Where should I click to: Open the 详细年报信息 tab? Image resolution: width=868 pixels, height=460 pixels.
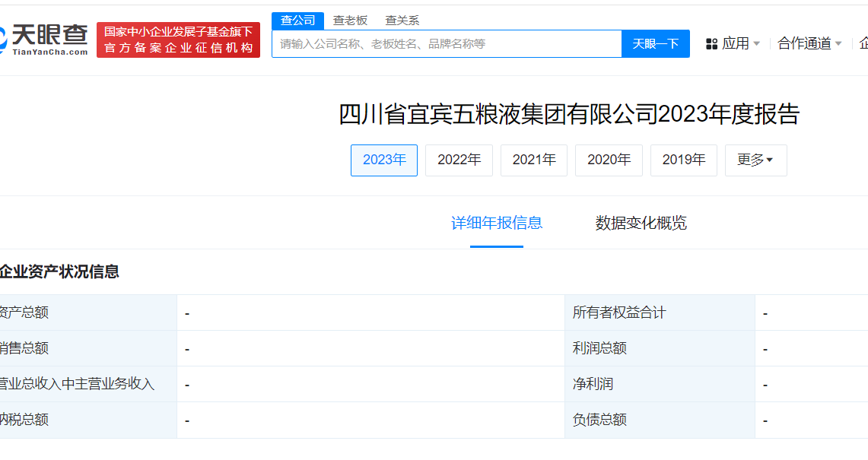(x=497, y=223)
